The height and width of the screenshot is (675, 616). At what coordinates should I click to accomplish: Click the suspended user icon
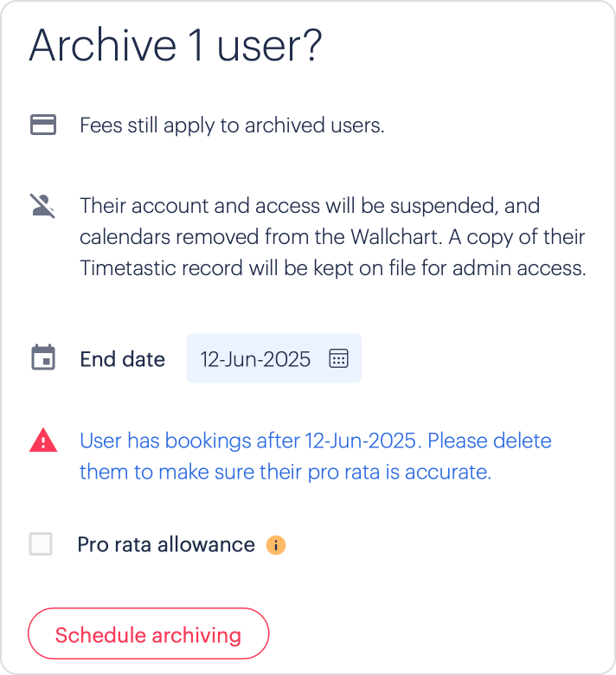tap(42, 206)
